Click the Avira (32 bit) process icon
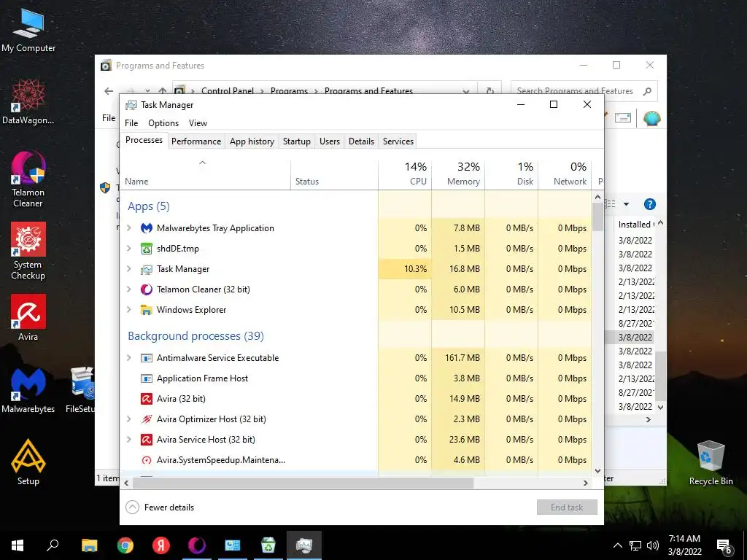 146,399
